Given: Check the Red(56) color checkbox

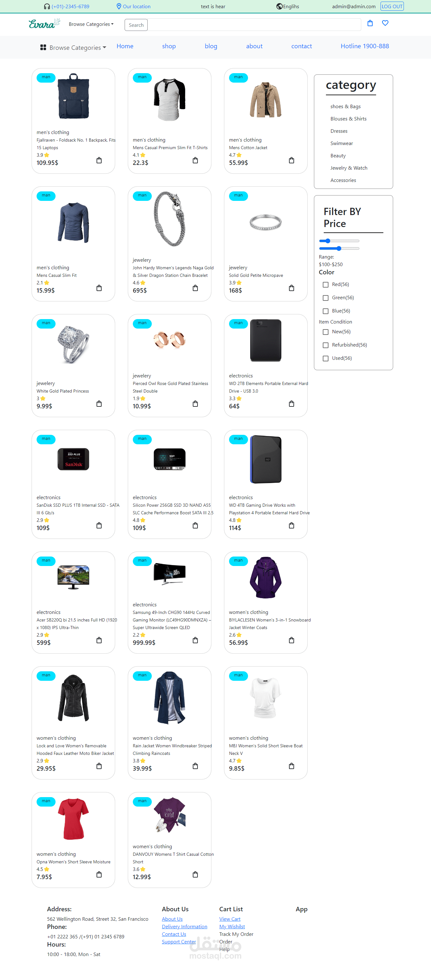Looking at the screenshot, I should click(326, 284).
